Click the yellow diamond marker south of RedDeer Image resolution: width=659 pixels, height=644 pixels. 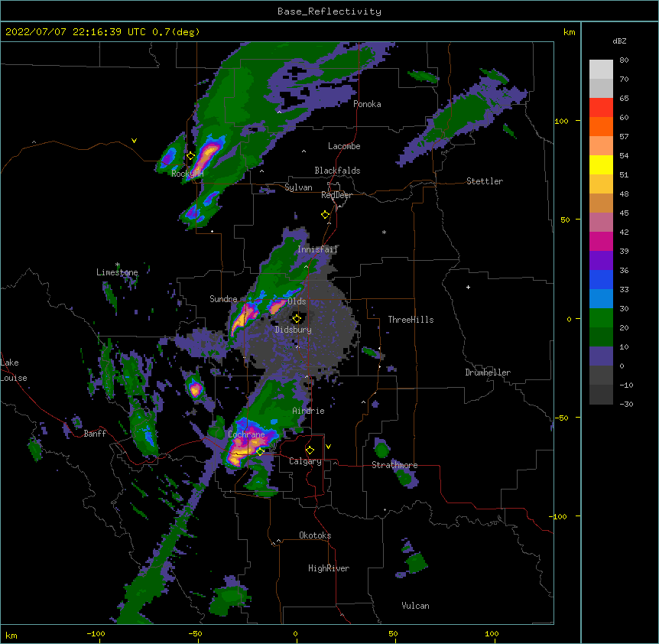[326, 215]
